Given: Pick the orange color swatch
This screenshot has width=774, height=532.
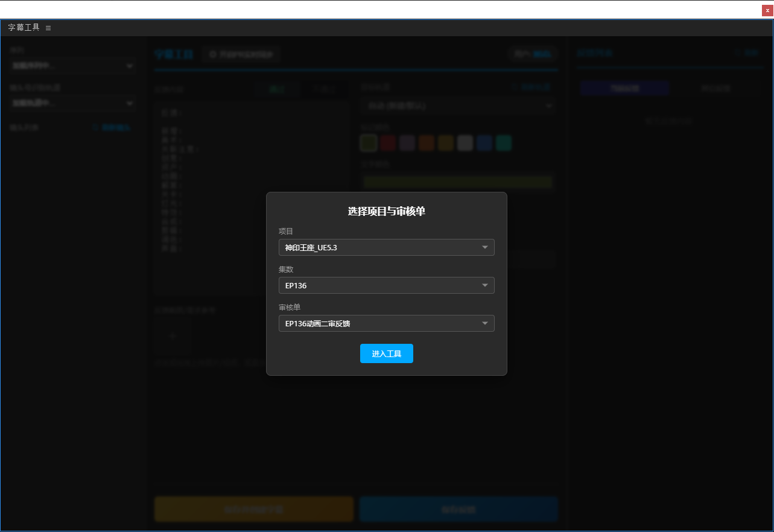Looking at the screenshot, I should coord(427,143).
